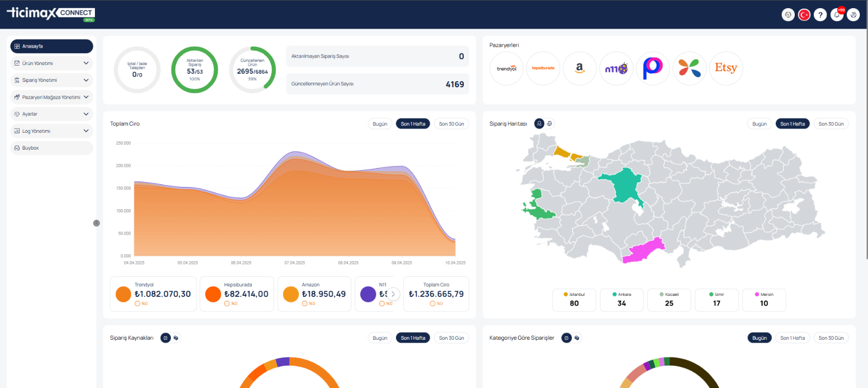Select the n11 marketplace logo
This screenshot has width=868, height=388.
[616, 69]
